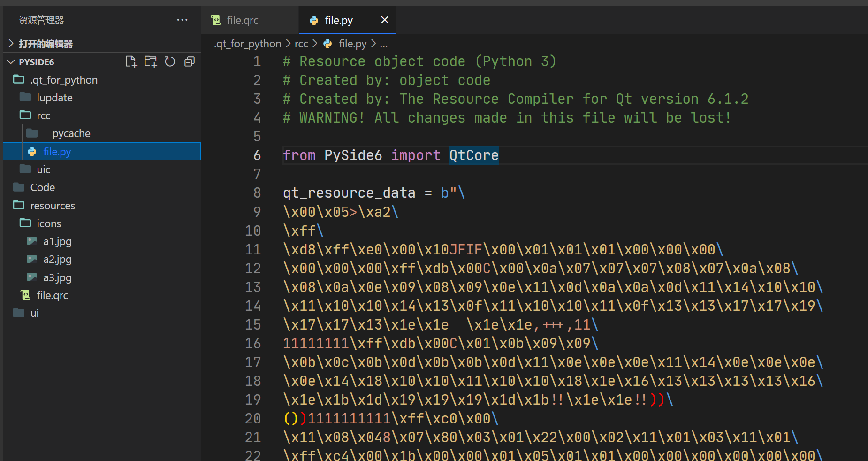Click the Refresh Explorer icon
The width and height of the screenshot is (868, 461).
(x=170, y=61)
